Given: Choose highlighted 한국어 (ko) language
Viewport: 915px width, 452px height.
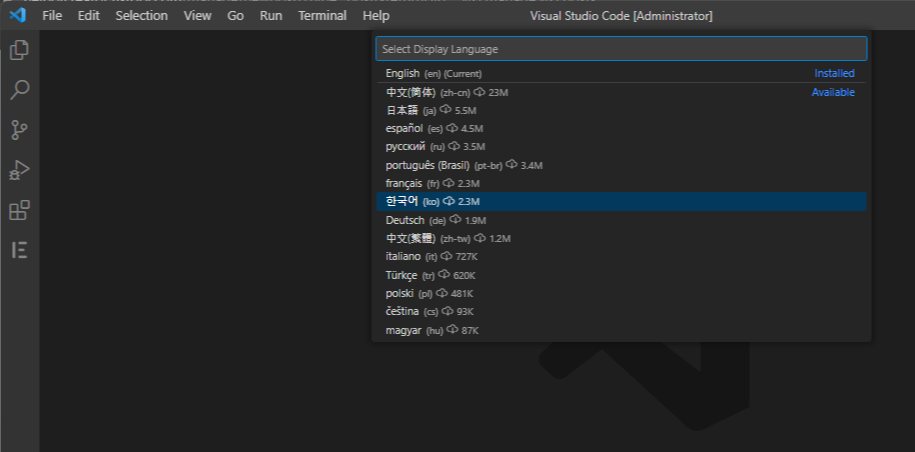Looking at the screenshot, I should click(621, 201).
